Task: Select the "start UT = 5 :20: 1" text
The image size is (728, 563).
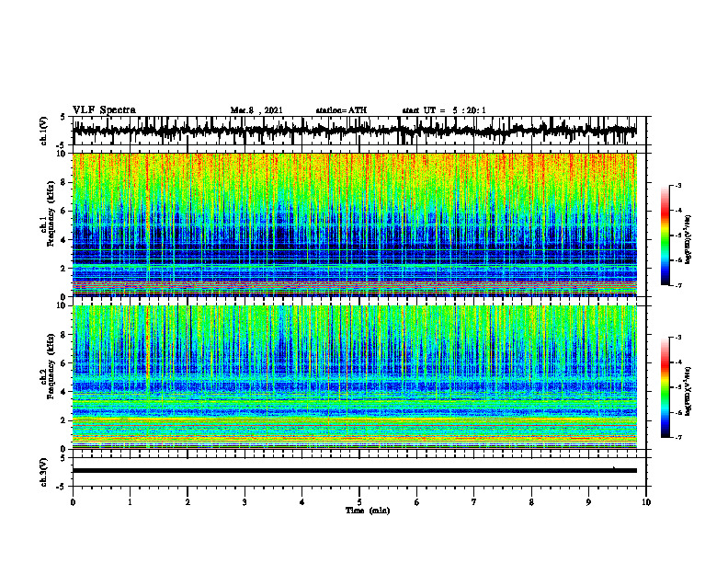Action: pos(444,110)
